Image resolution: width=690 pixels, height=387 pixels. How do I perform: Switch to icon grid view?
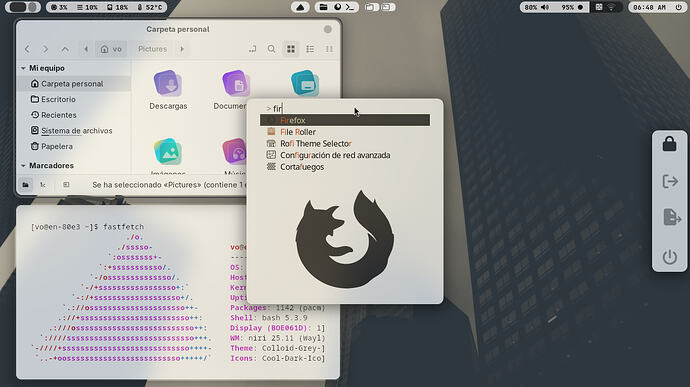[291, 49]
